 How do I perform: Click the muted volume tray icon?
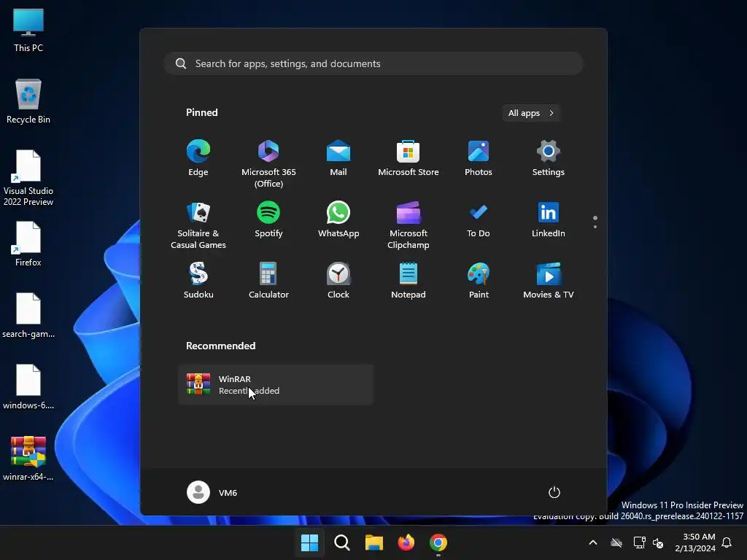[659, 542]
